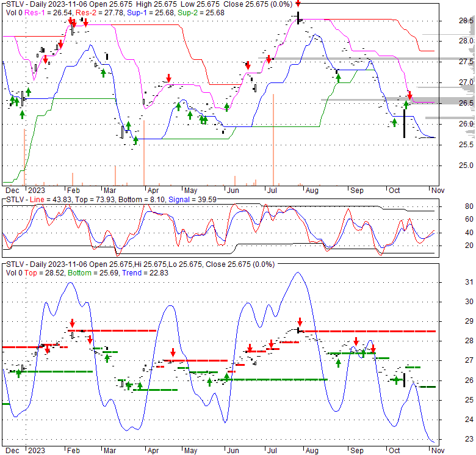Click the 'Res-2 = 27.78' legend entry
The height and width of the screenshot is (455, 476).
(99, 13)
